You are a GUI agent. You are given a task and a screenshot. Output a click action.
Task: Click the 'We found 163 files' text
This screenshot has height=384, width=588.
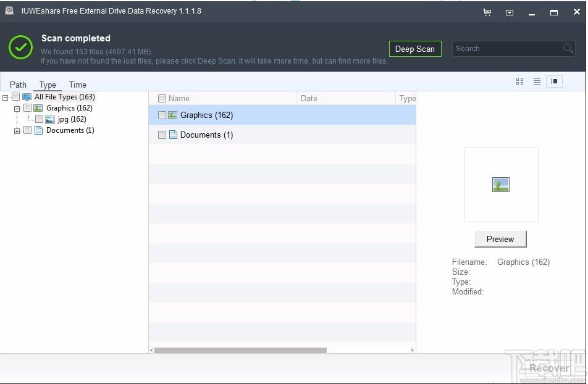[96, 52]
